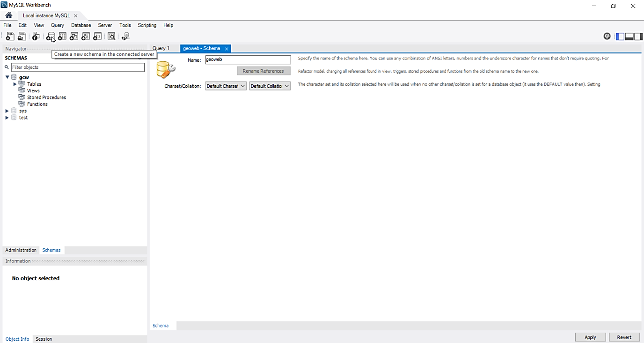Click the create new view icon
The height and width of the screenshot is (343, 644).
point(73,36)
